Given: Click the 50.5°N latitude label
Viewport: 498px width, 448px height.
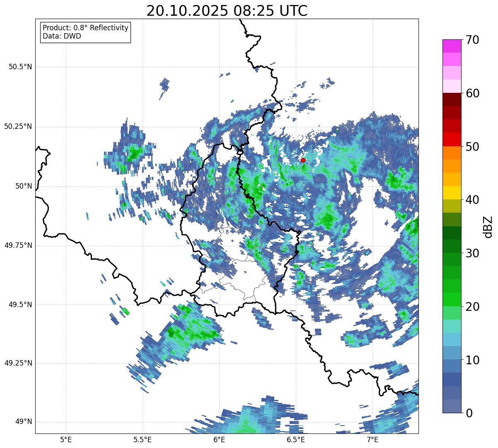Looking at the screenshot, I should point(20,67).
